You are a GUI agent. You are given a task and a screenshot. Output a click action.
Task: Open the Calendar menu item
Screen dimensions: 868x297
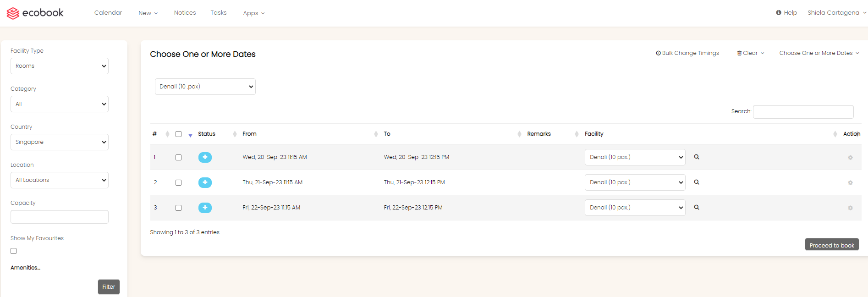[108, 13]
